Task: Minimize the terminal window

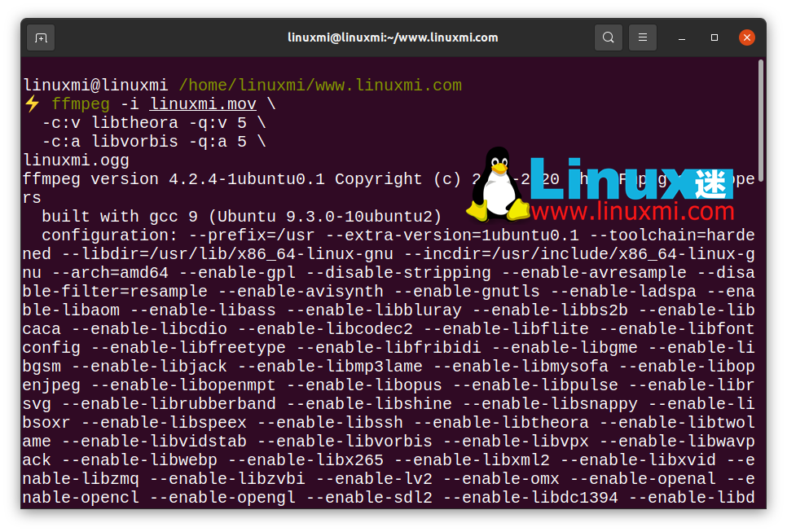Action: click(x=682, y=38)
